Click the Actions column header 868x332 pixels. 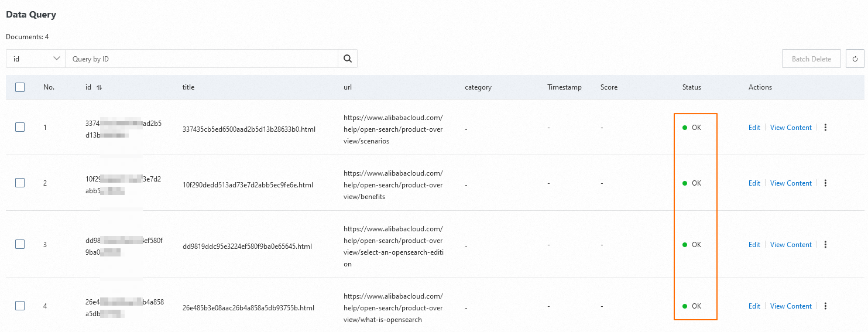760,87
